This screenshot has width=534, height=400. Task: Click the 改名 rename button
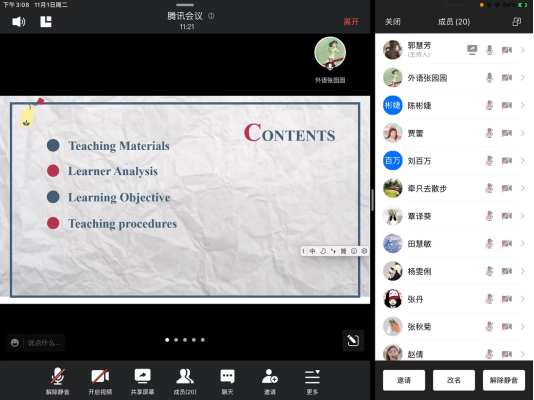454,380
